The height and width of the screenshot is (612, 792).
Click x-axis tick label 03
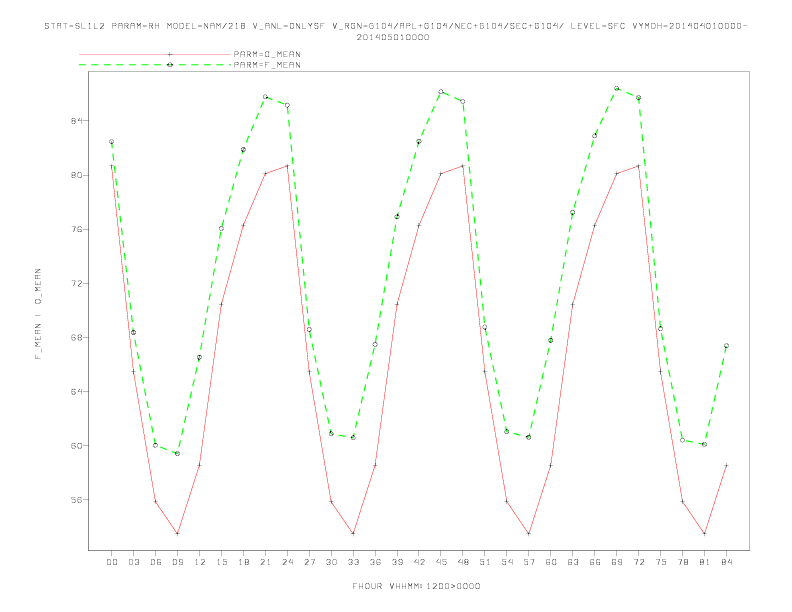coord(133,562)
